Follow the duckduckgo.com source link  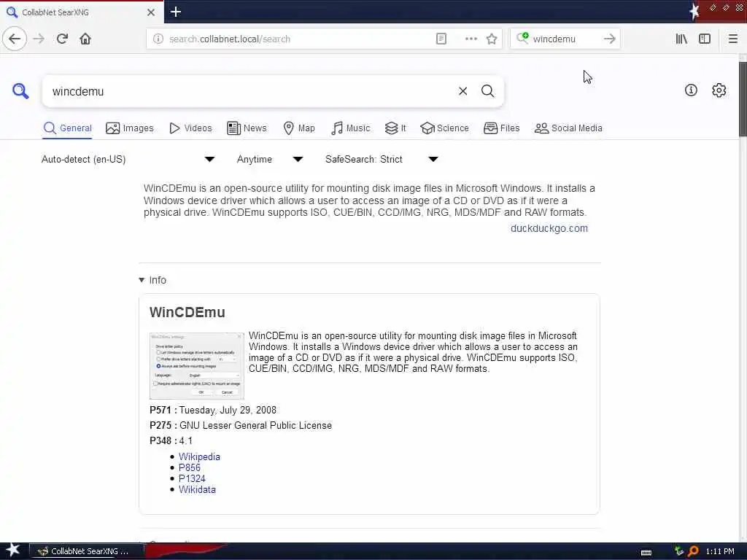[549, 228]
